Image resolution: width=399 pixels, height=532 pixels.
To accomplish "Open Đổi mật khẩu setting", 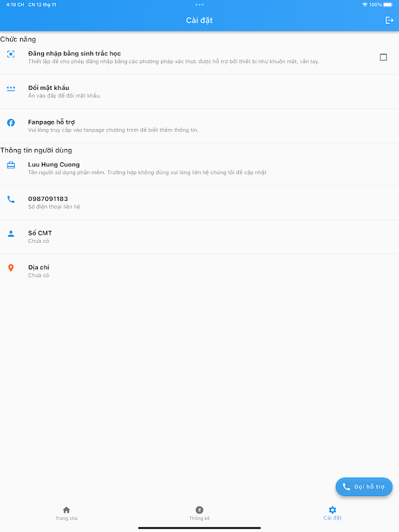I will tap(199, 92).
